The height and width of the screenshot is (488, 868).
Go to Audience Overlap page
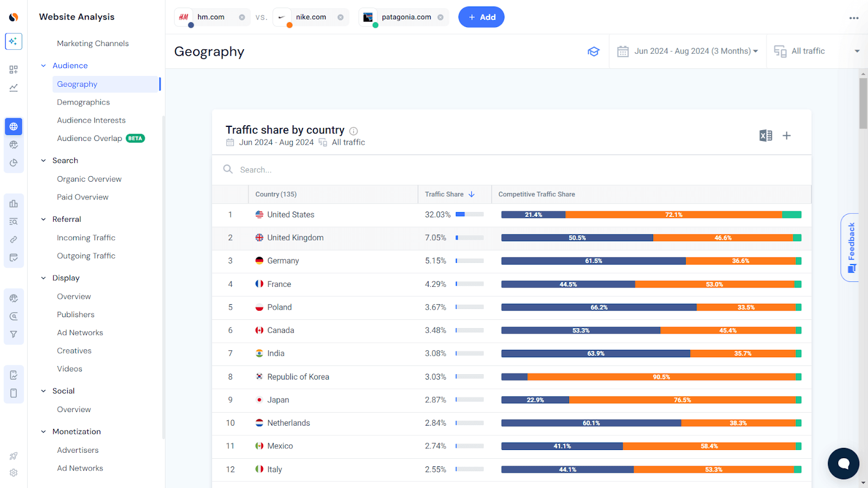coord(90,139)
